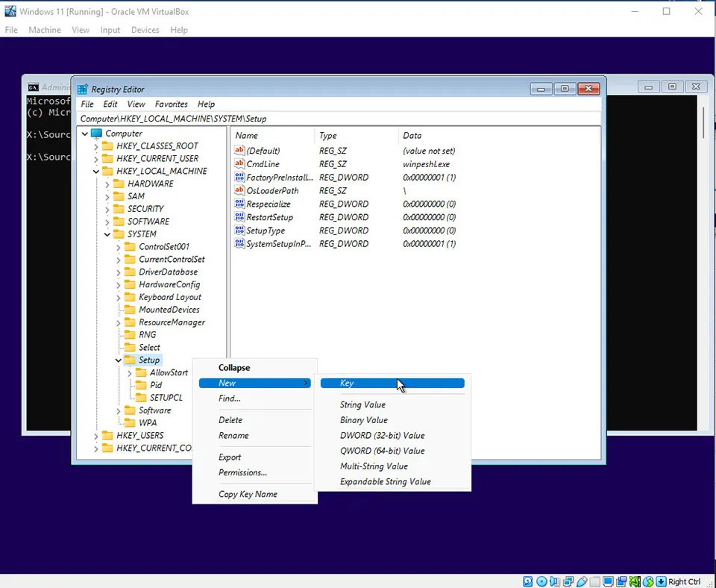Open Registry Editor Edit menu

point(110,104)
